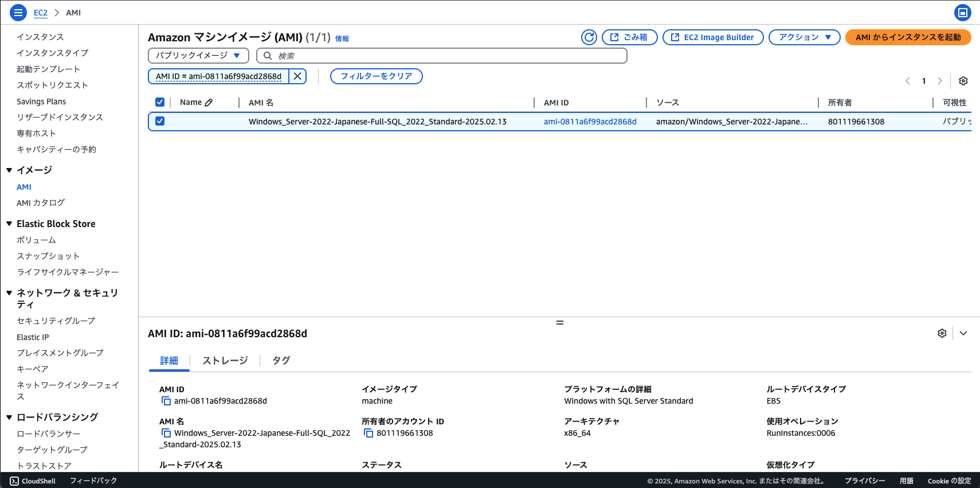This screenshot has width=980, height=488.
Task: Open Cookie の設定 footer link
Action: 950,481
